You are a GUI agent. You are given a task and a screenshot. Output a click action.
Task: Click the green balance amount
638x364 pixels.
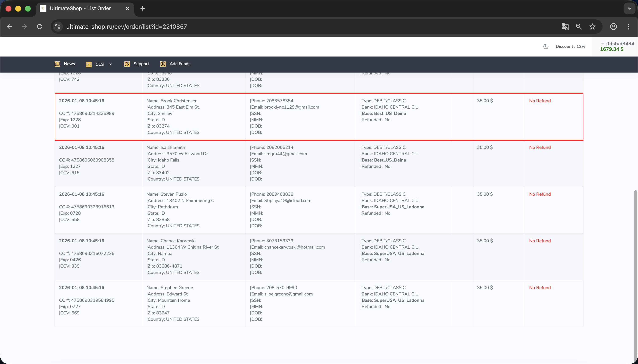(x=611, y=49)
